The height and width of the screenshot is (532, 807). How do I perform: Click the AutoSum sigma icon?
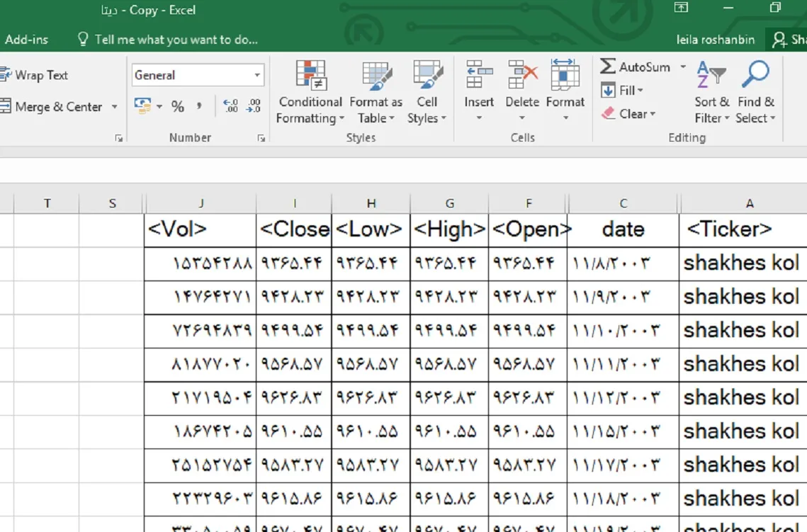[x=608, y=67]
